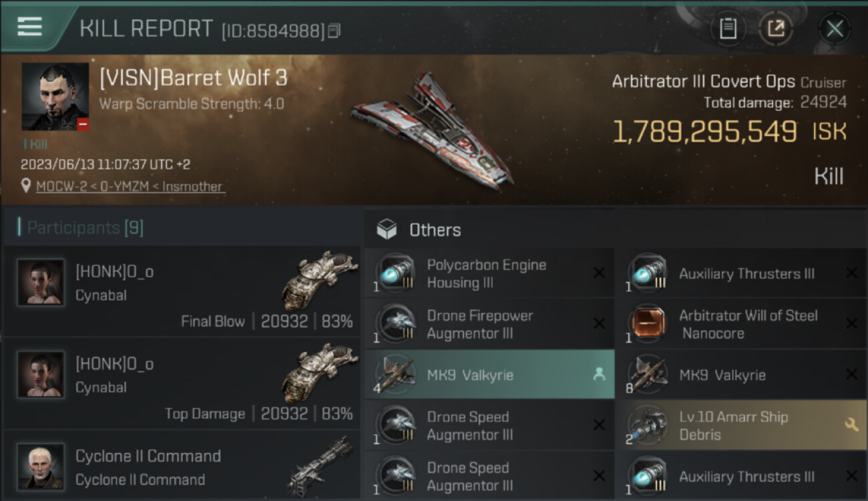Copy the kill report ID
The image size is (868, 501).
pos(335,31)
